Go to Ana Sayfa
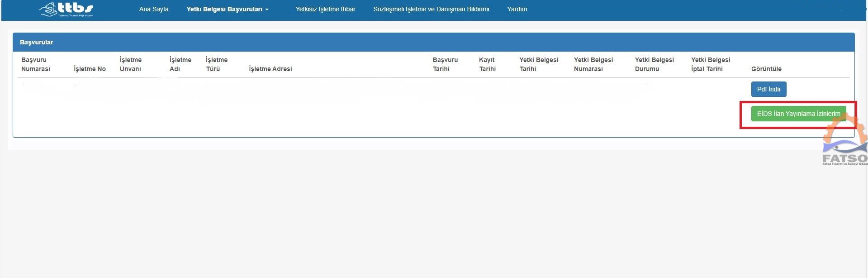868x278 pixels. (x=154, y=9)
